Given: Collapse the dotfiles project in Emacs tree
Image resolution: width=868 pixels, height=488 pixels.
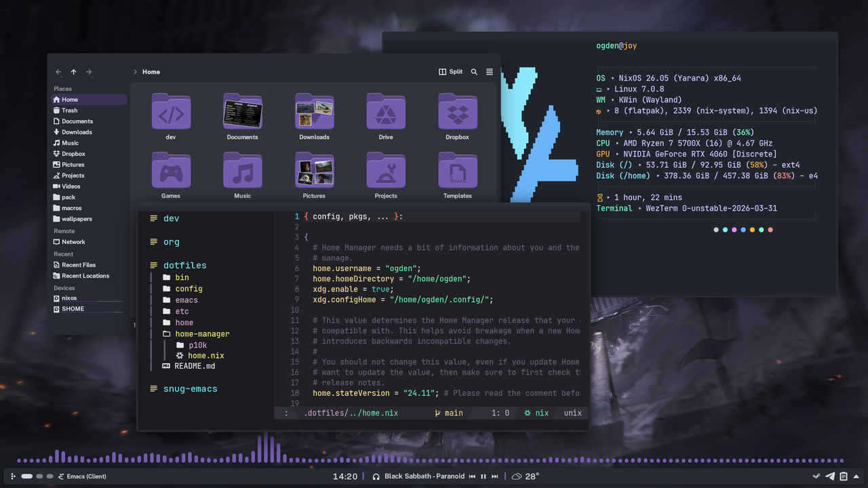Looking at the screenshot, I should tap(178, 265).
